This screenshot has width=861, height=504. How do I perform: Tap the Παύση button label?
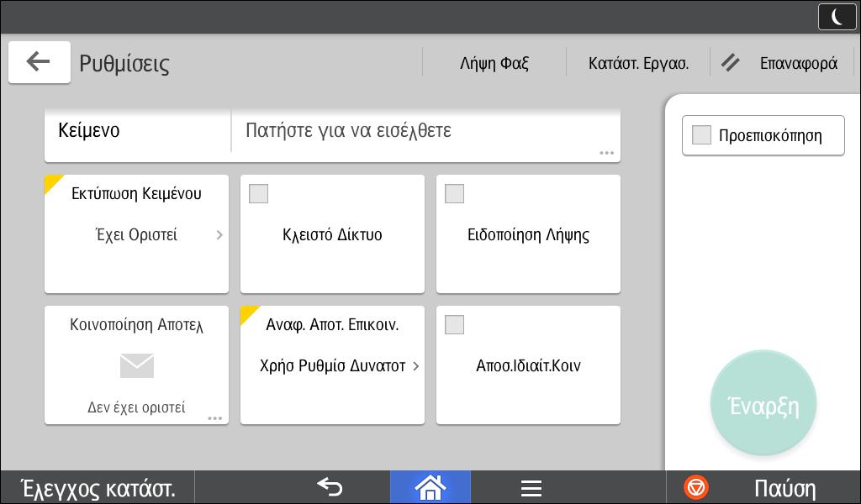point(784,487)
